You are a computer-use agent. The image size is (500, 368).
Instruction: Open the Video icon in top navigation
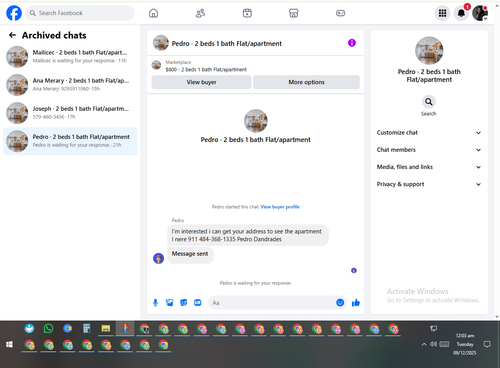click(247, 13)
